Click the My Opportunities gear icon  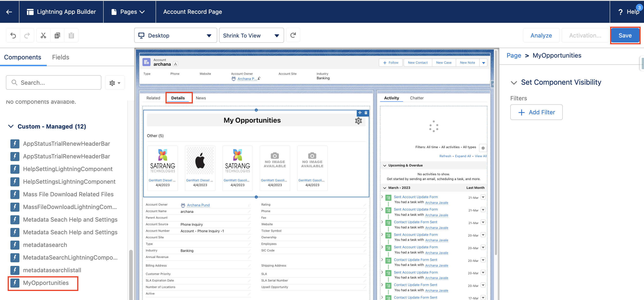pos(358,121)
